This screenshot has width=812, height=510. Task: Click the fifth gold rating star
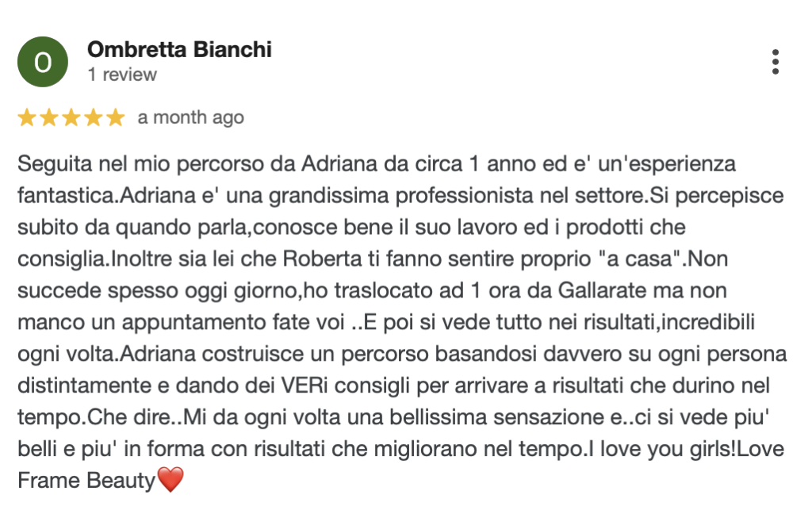(116, 117)
